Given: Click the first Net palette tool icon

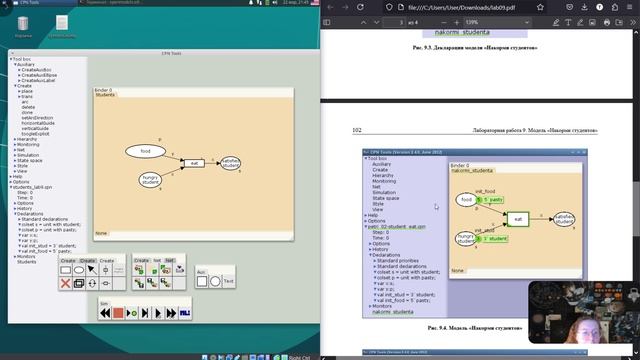Looking at the screenshot, I should pyautogui.click(x=139, y=269).
